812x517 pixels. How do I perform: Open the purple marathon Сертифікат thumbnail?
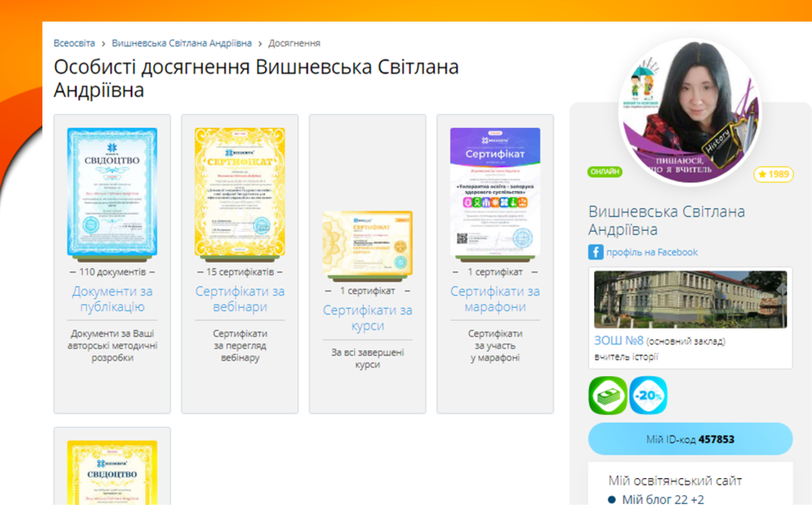(495, 192)
